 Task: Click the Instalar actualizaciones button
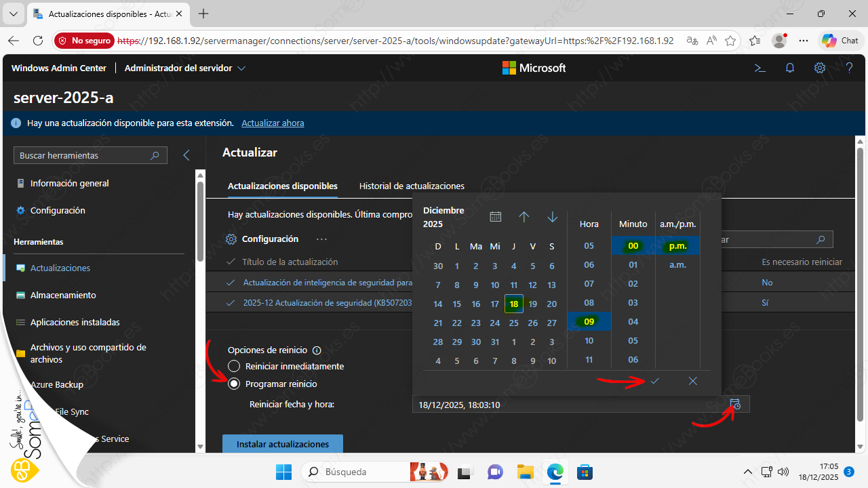coord(282,444)
